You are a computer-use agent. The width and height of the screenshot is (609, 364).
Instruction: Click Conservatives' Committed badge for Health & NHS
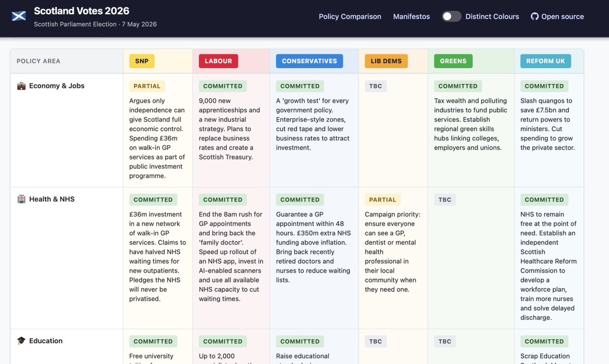click(300, 200)
